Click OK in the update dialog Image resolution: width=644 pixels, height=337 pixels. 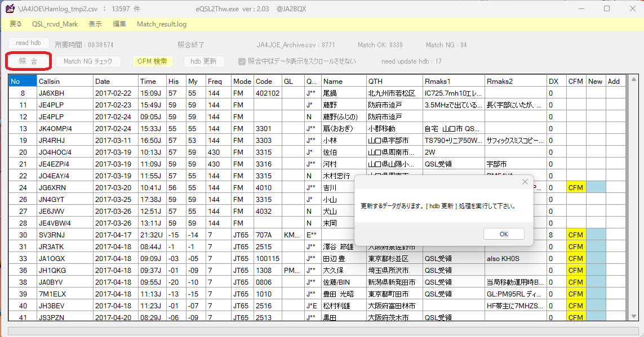503,233
